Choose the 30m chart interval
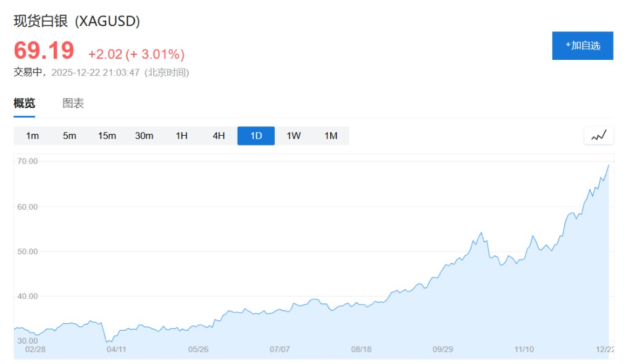The width and height of the screenshot is (632, 364). pos(144,136)
